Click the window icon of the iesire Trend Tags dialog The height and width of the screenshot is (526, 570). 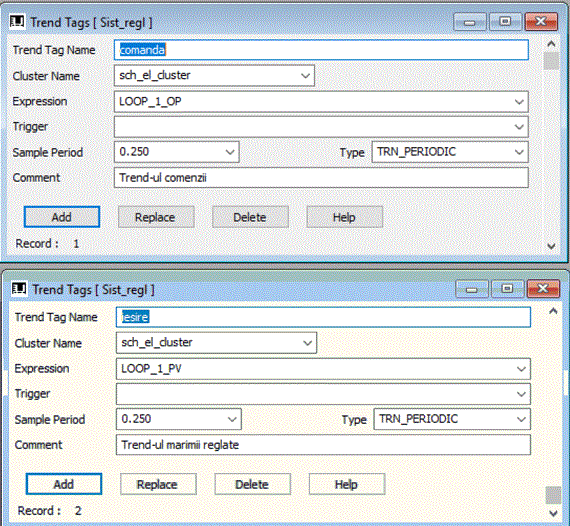pyautogui.click(x=19, y=289)
